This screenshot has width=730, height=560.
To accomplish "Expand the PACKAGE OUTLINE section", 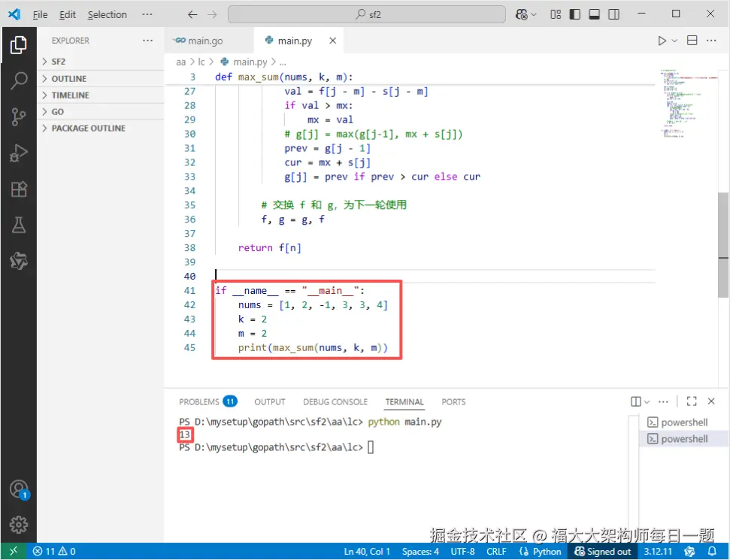I will [x=101, y=128].
